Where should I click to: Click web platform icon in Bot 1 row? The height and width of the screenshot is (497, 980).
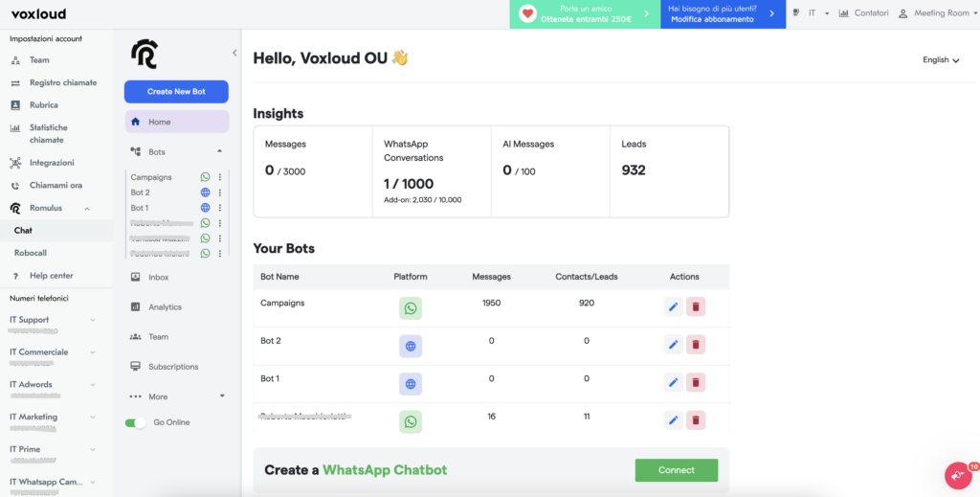point(411,384)
